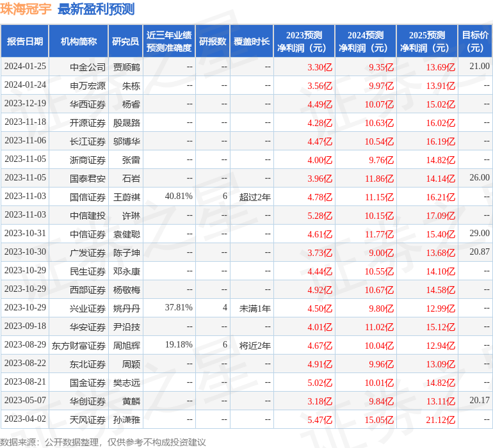Screen dimensions: 493x448
Task: Select researcher 贾顺鹤
Action: [126, 67]
